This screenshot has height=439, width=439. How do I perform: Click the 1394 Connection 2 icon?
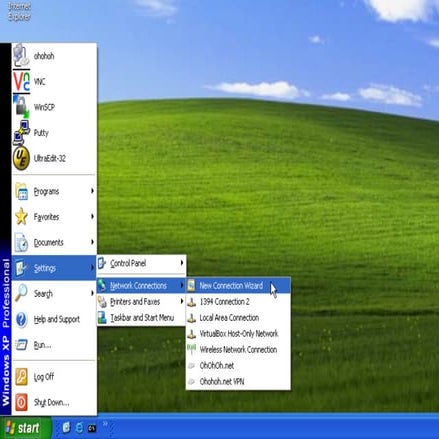(x=191, y=302)
